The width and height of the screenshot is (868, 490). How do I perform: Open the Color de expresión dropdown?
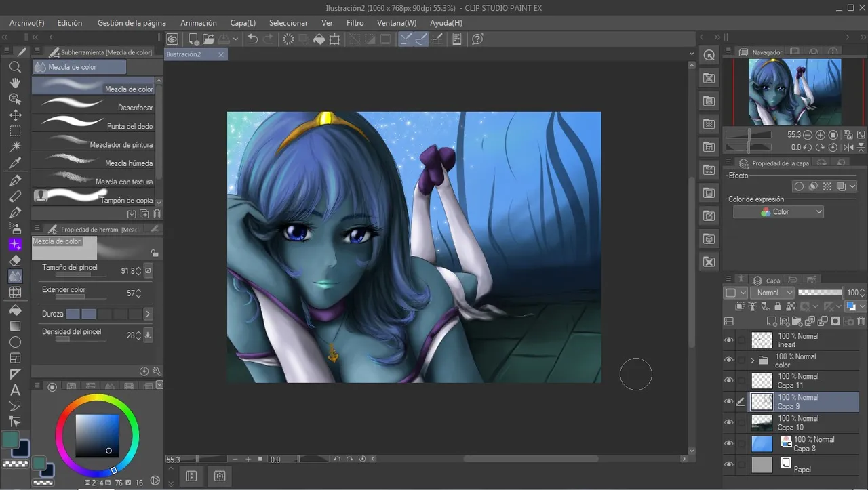(x=778, y=212)
